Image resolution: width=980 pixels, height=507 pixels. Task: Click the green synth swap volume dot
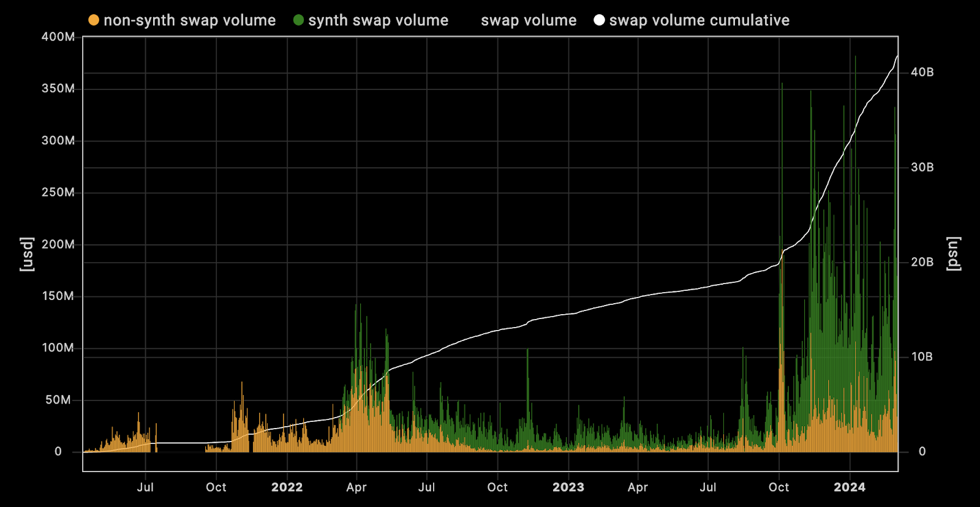tap(298, 20)
